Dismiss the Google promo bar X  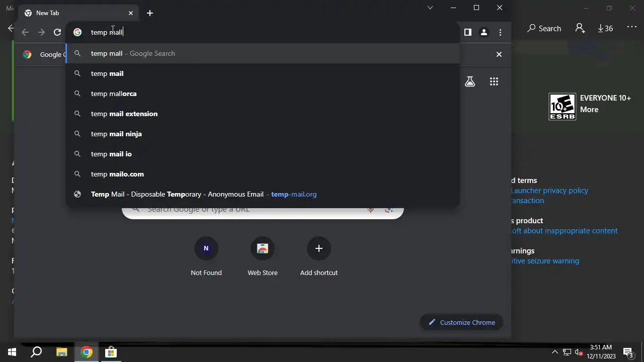click(499, 54)
